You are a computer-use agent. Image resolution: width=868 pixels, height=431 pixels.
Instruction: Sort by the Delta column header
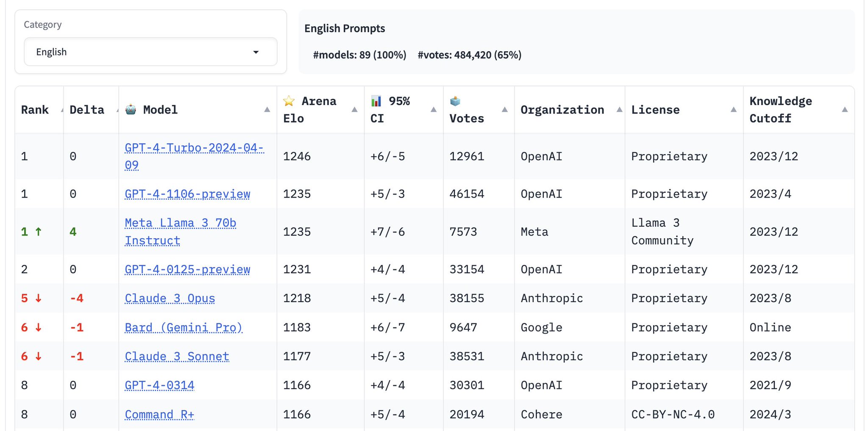coord(87,110)
